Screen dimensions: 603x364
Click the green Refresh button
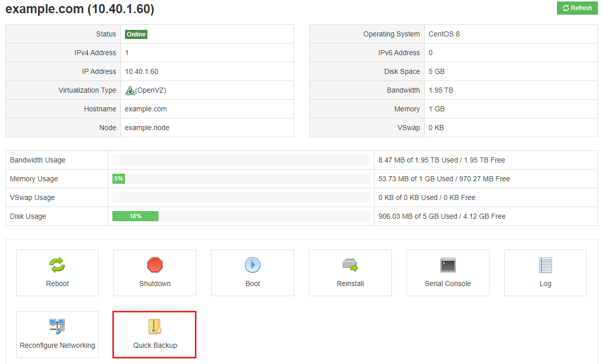[x=577, y=8]
